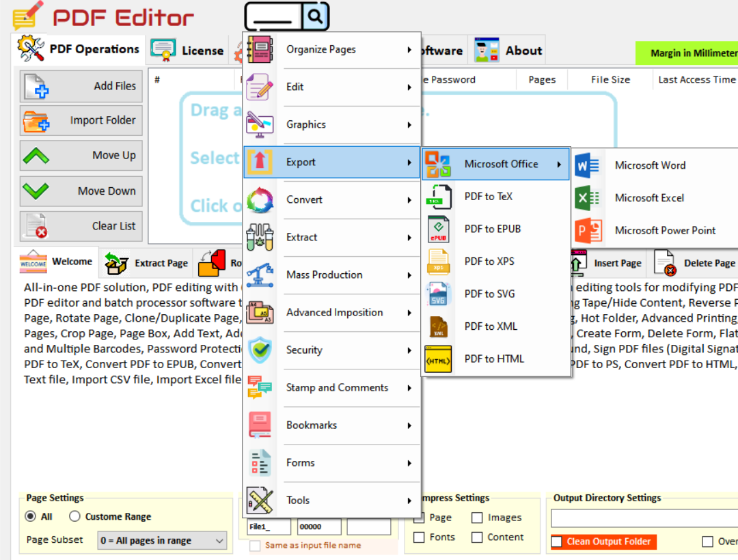Select the All pages radio button

(x=31, y=516)
